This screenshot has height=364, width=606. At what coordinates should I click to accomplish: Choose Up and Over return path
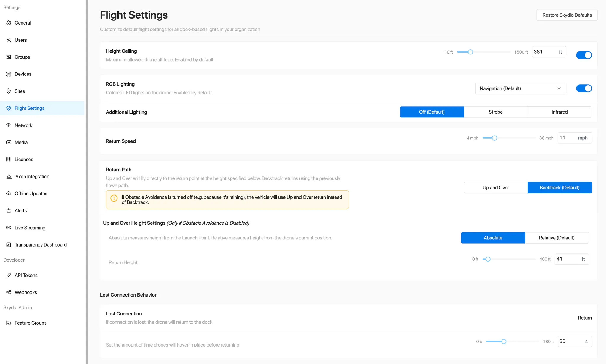point(495,188)
